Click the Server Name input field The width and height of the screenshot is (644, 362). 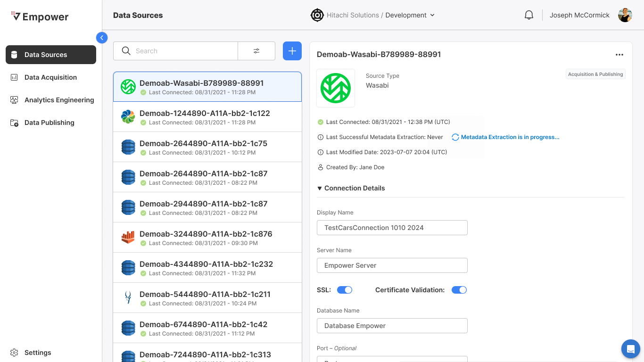pyautogui.click(x=392, y=265)
